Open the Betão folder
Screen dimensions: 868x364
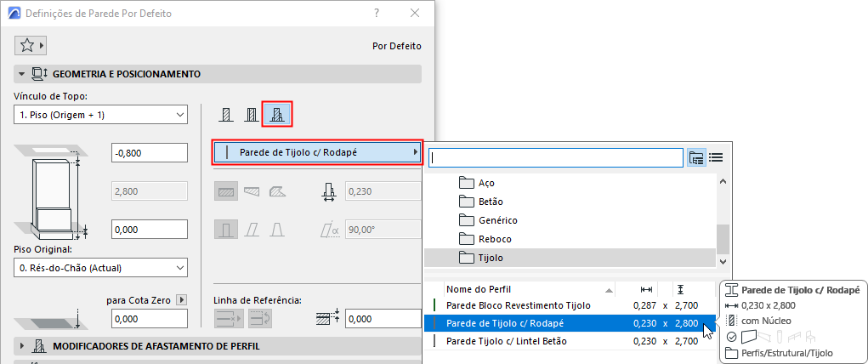[x=491, y=202]
